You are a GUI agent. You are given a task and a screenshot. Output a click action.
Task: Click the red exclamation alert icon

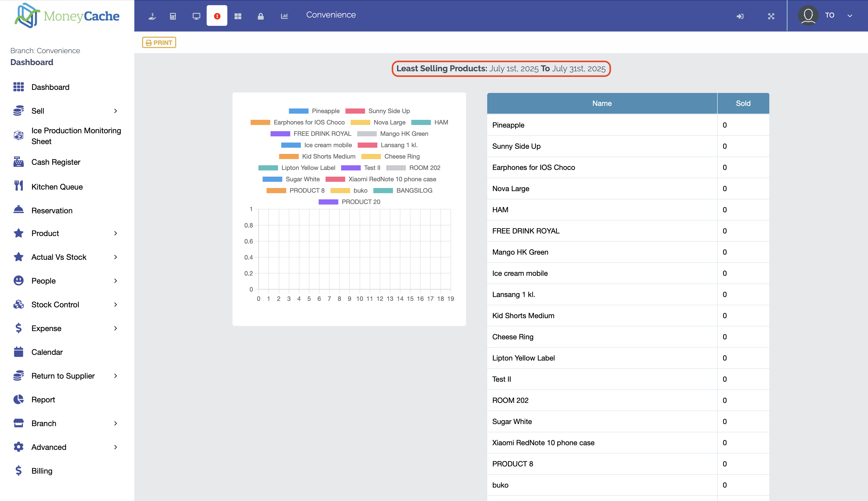coord(217,16)
